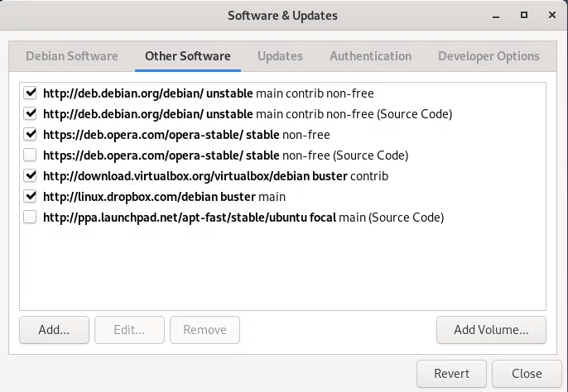The height and width of the screenshot is (392, 568).
Task: Minimize the Software & Updates window
Action: 496,16
